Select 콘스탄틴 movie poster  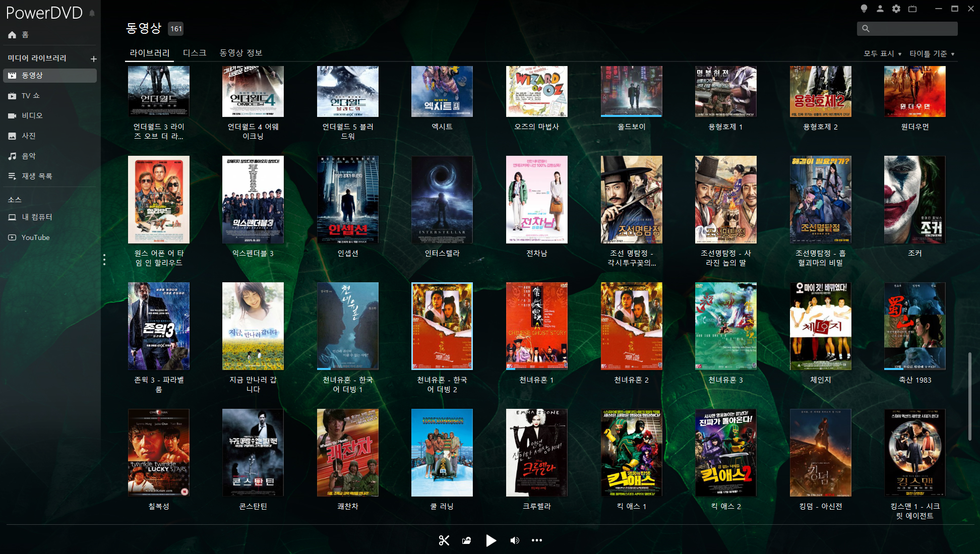click(253, 453)
